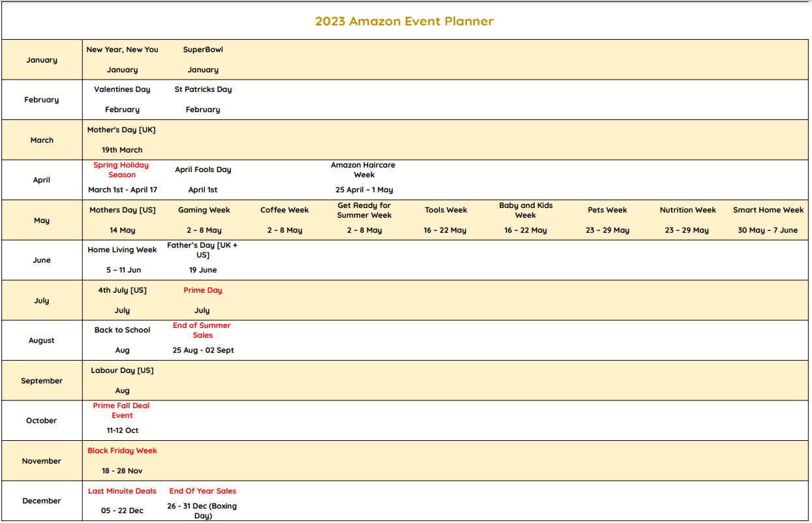Click the "26 - 31 Dec (Boxing Day)" date

tap(202, 511)
